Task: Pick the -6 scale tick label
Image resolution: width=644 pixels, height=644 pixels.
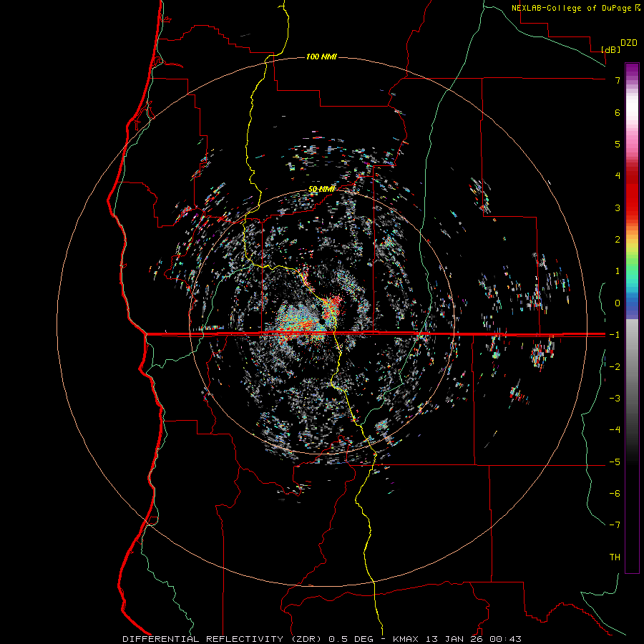Action: coord(615,493)
